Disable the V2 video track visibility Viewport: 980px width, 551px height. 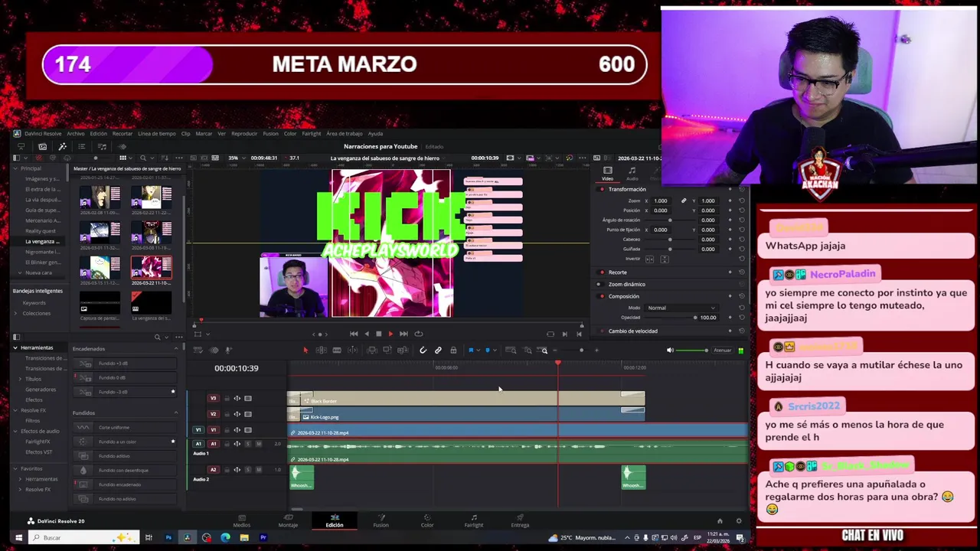(x=248, y=415)
